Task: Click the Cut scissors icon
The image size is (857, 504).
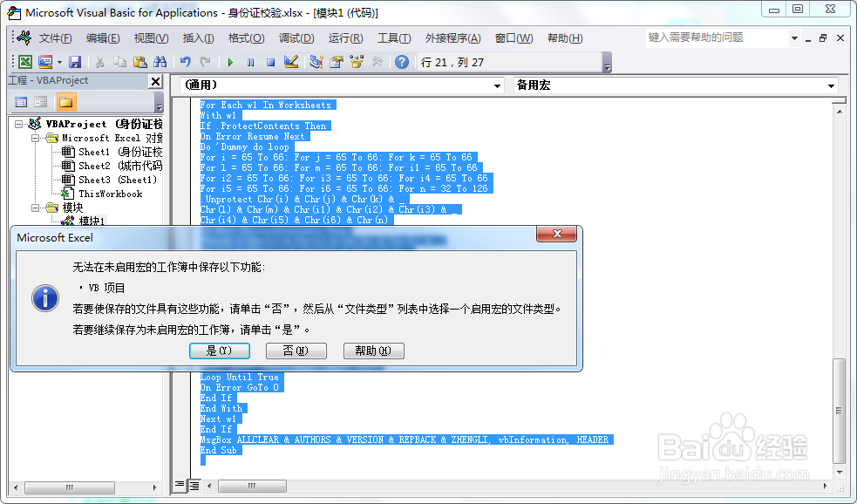Action: tap(99, 62)
